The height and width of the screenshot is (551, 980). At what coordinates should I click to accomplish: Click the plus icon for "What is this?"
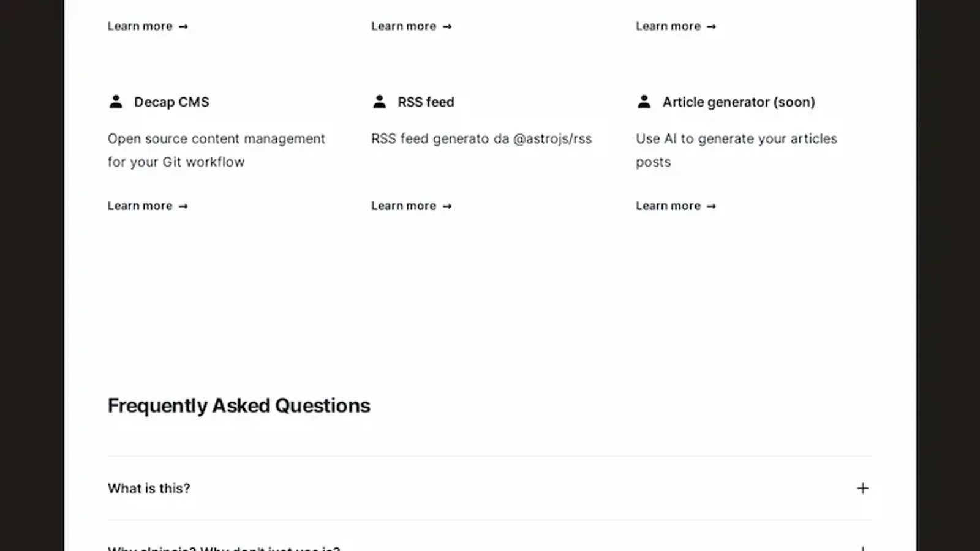click(862, 489)
